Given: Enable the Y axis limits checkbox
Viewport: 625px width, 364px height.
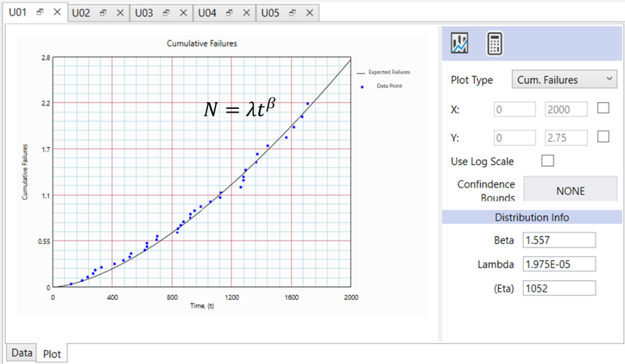Looking at the screenshot, I should (603, 137).
